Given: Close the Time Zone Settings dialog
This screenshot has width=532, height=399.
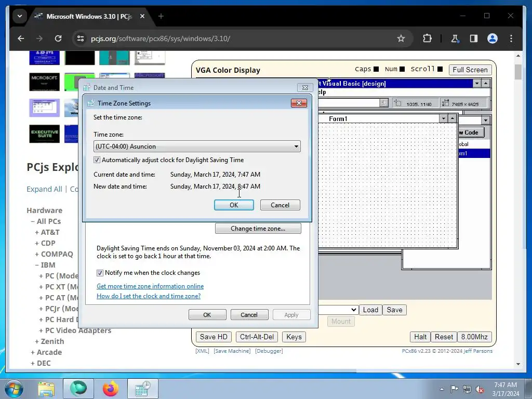Looking at the screenshot, I should (299, 103).
